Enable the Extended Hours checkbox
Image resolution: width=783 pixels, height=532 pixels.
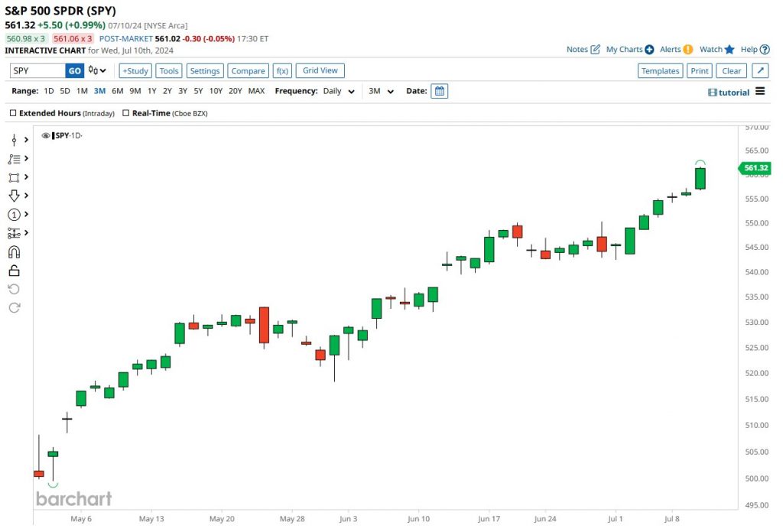coord(13,113)
